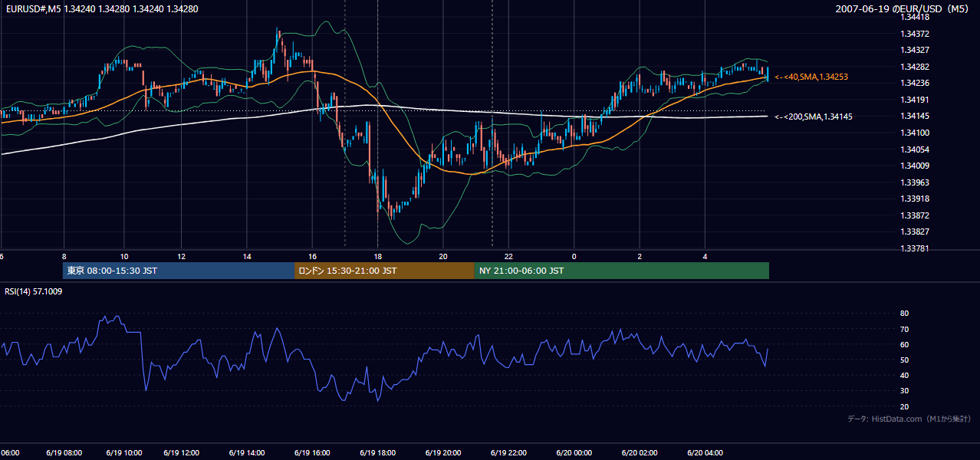Click RSI scale value 30
The height and width of the screenshot is (460, 980).
click(905, 391)
